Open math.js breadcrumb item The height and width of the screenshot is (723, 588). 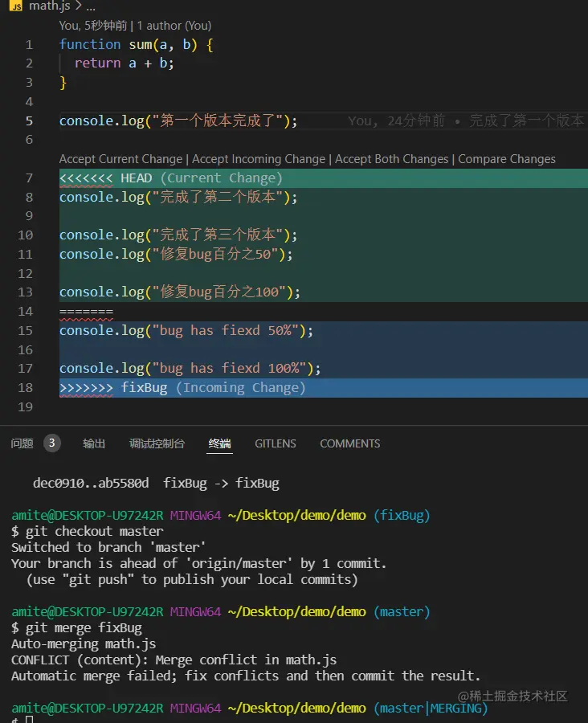click(50, 6)
